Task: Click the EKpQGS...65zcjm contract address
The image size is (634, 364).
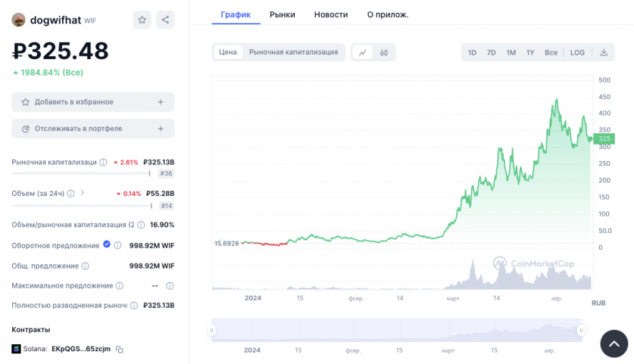Action: coord(81,349)
